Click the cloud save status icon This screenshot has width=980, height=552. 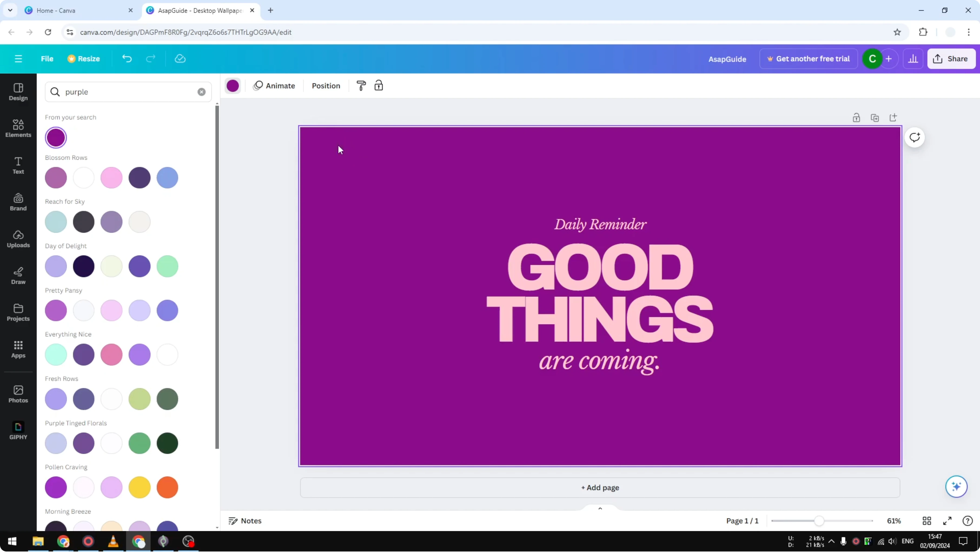click(x=180, y=59)
